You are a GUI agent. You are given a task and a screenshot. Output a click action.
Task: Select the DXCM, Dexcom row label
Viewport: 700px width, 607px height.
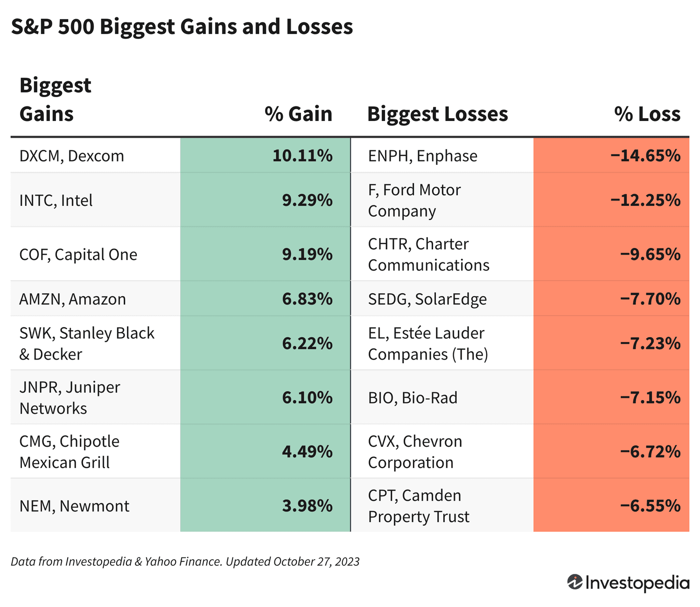pos(72,155)
